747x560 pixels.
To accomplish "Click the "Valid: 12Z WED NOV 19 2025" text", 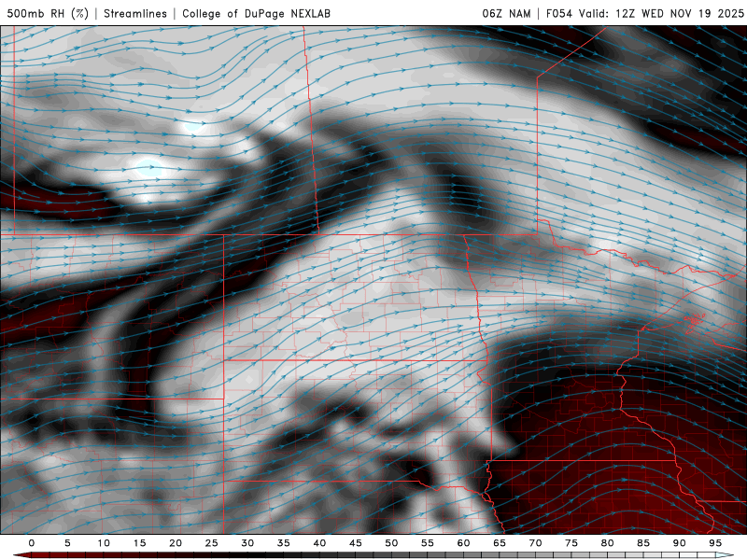I will (x=661, y=13).
